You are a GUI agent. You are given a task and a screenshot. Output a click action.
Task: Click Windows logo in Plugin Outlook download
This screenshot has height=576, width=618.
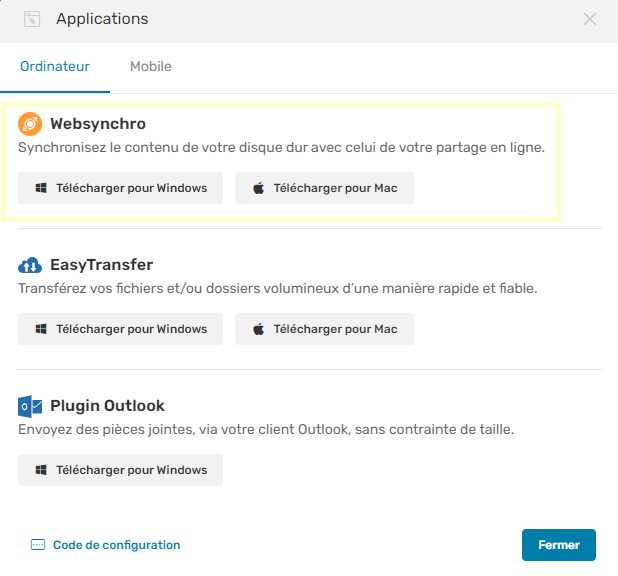coord(41,470)
